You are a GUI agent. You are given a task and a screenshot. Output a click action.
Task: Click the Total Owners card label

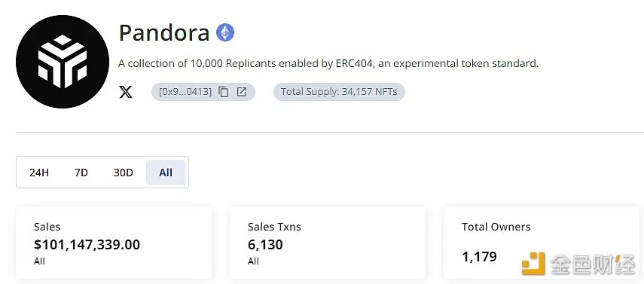coord(496,227)
